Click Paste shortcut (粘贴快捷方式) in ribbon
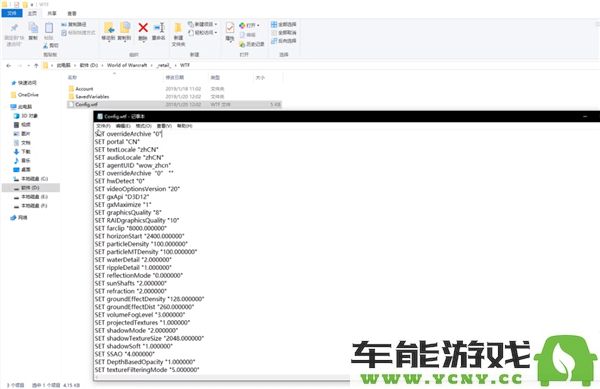Viewport: 600px width, 389px height. pos(78,33)
